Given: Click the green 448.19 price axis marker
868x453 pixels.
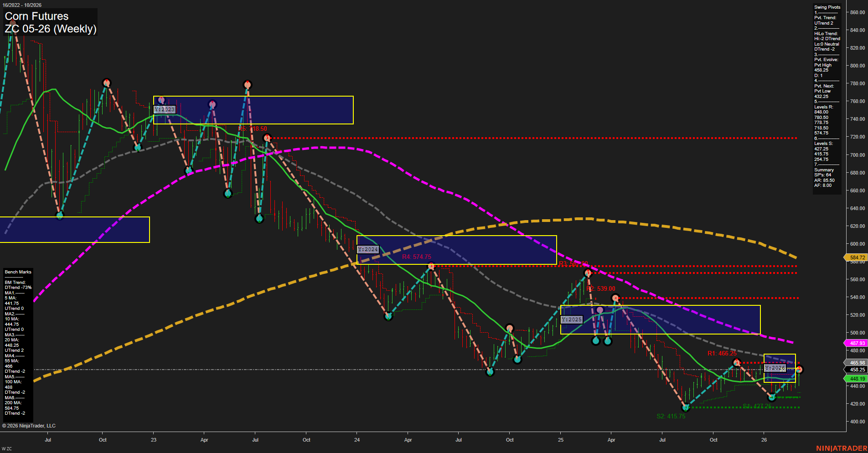Looking at the screenshot, I should (856, 379).
